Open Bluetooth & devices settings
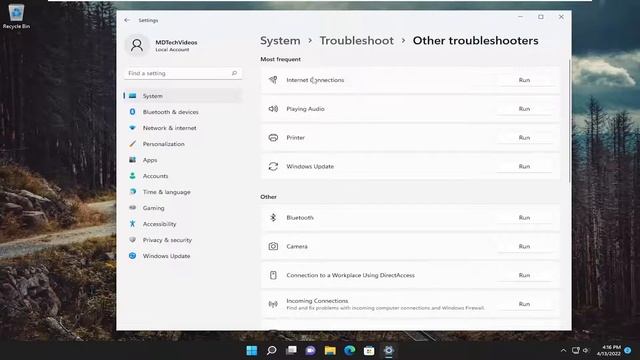Screen dimensions: 640x360 [x=182, y=112]
